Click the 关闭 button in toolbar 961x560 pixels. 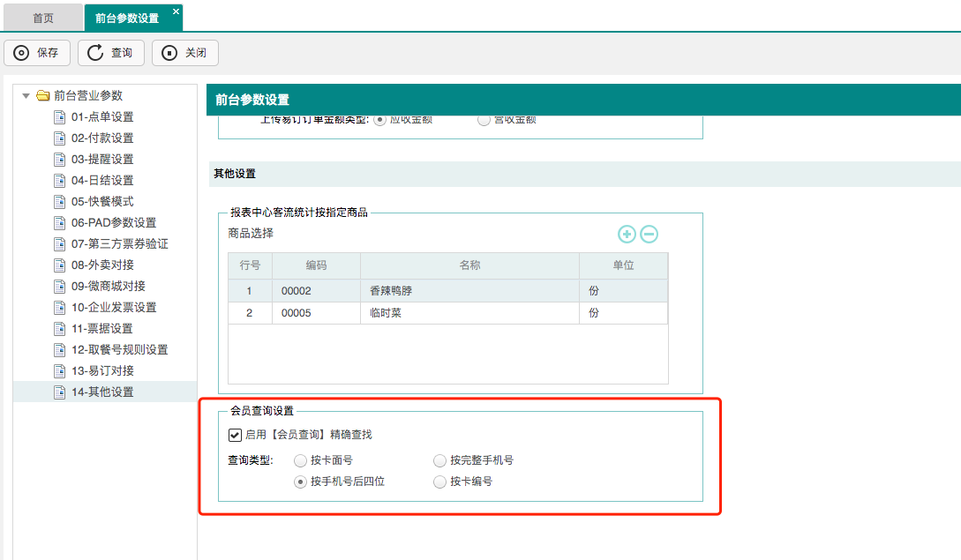point(185,53)
